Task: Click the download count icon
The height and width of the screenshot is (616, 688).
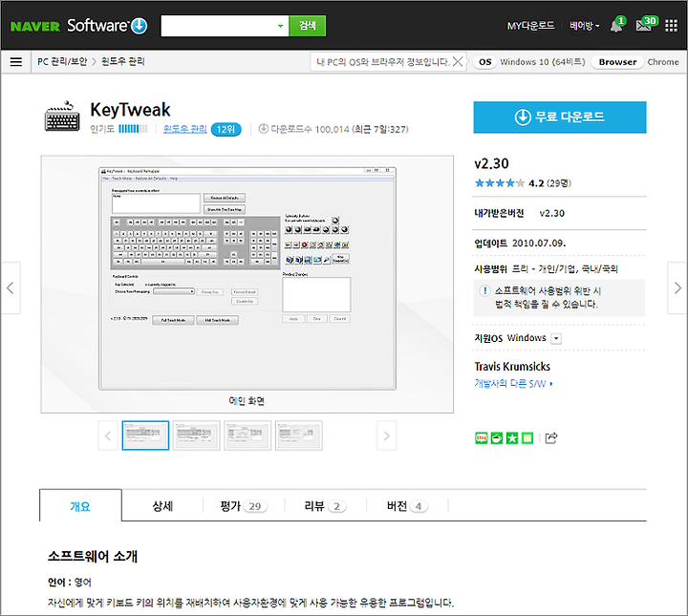Action: [x=264, y=129]
